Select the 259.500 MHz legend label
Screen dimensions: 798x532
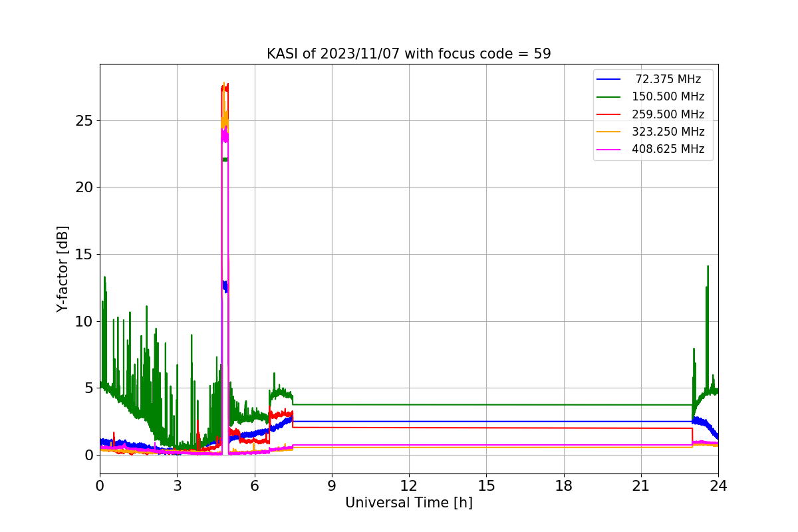[668, 114]
